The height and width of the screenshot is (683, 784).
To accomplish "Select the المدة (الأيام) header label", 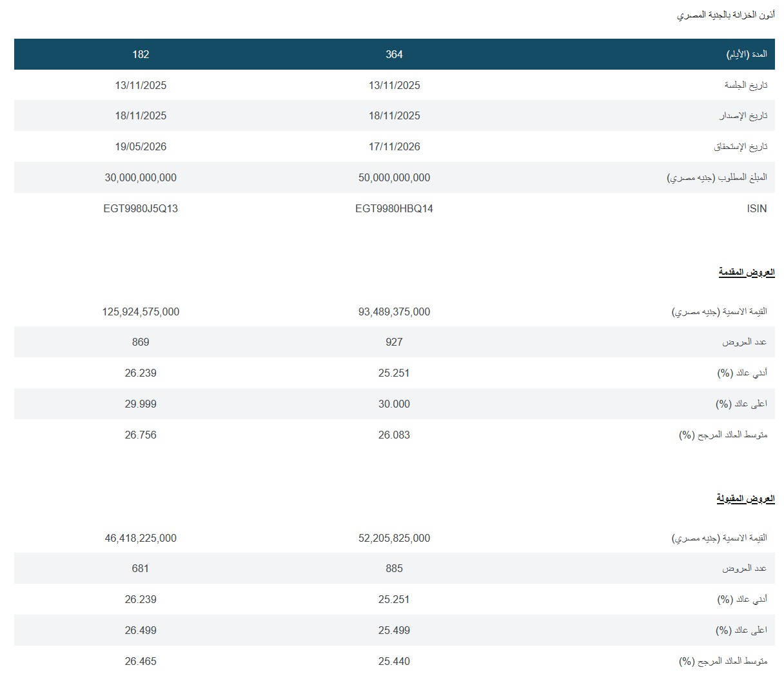I will coord(747,54).
